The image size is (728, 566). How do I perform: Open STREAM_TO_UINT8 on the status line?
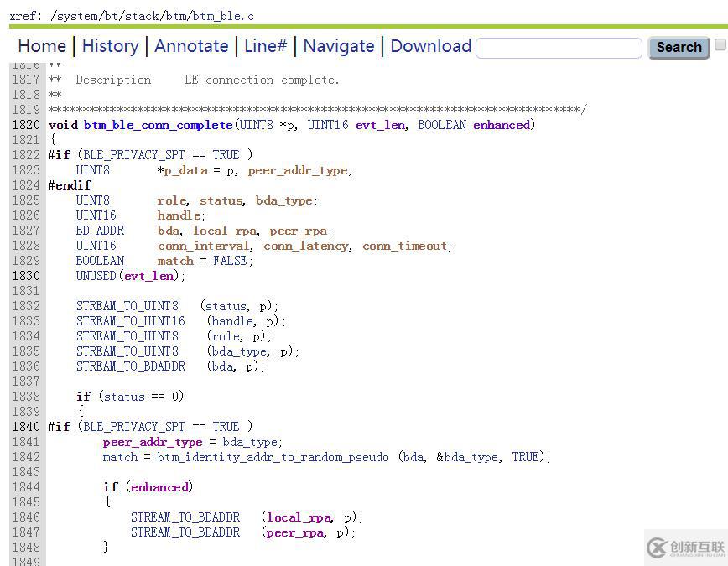coord(127,306)
